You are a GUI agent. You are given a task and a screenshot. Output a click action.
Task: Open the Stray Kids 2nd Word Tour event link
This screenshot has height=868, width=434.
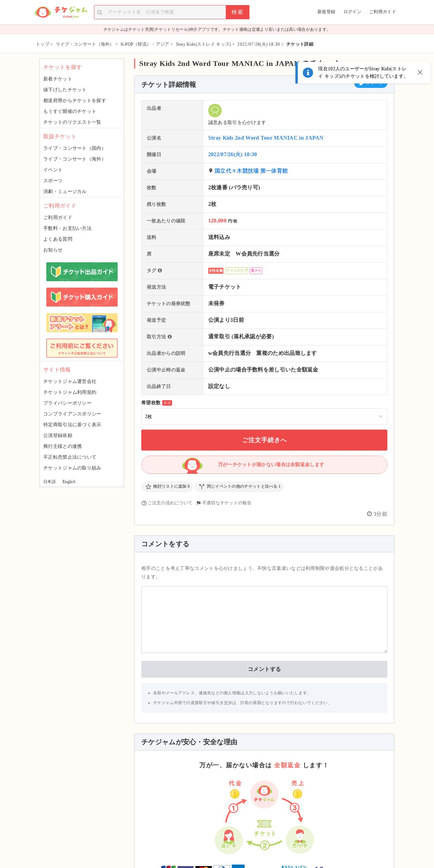coord(266,138)
